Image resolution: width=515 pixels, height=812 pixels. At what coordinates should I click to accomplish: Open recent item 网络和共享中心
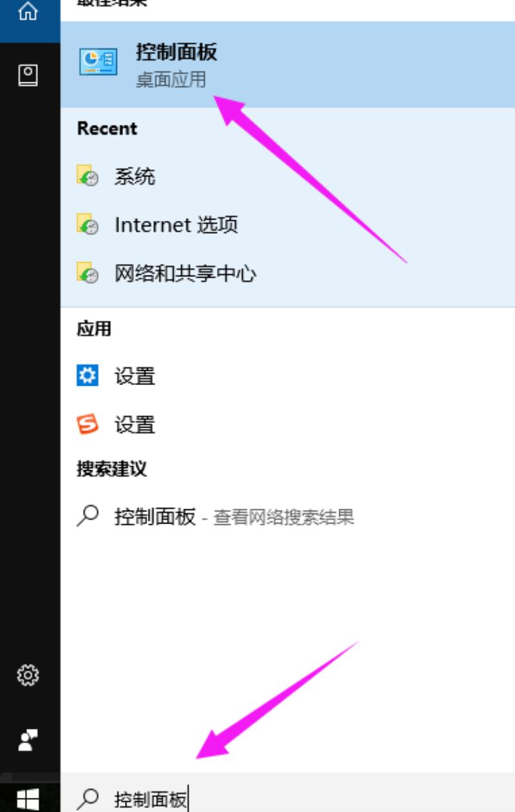pos(288,274)
